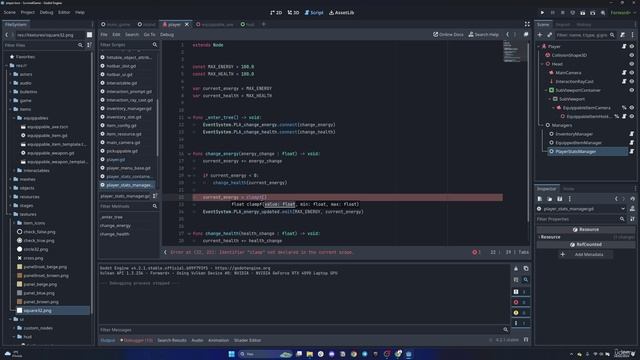Open the script editor File menu
640x360 pixels.
(x=104, y=35)
